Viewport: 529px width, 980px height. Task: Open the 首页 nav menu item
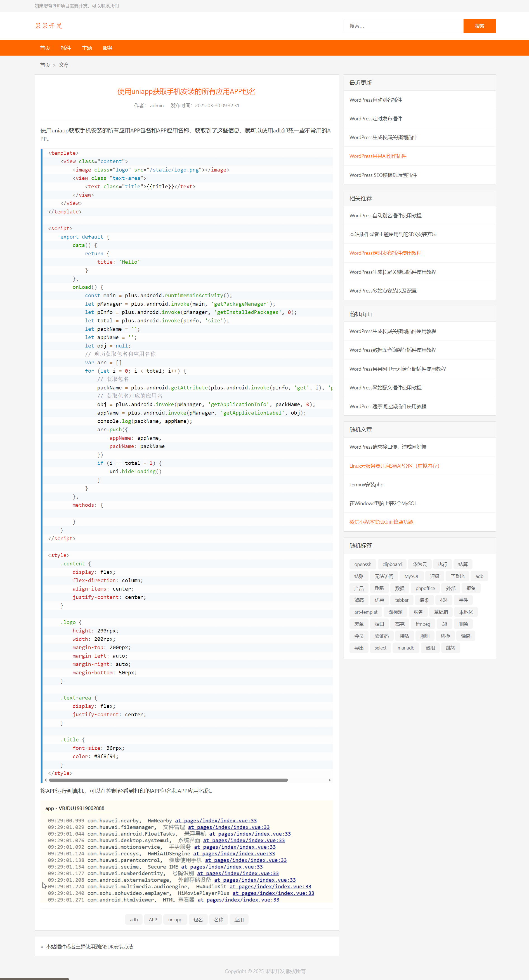click(45, 48)
